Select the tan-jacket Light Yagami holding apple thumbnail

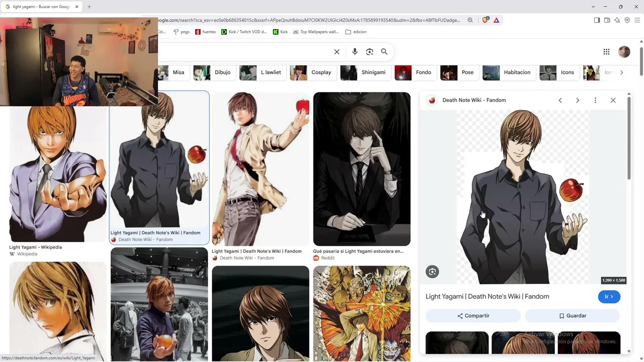point(261,169)
